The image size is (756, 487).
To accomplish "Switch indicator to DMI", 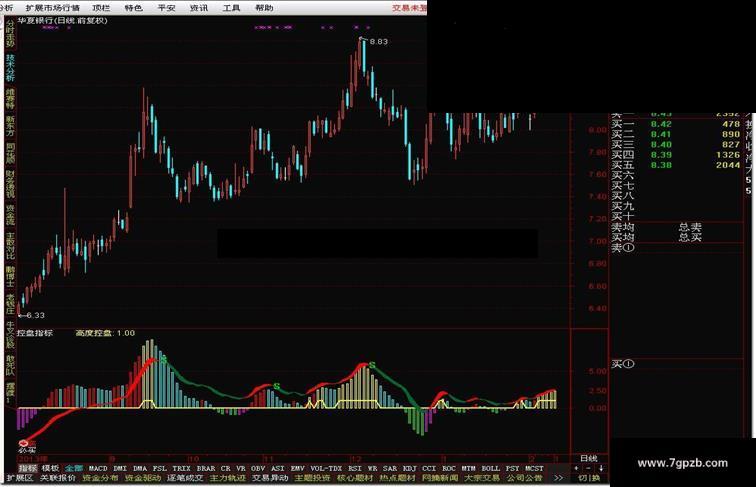I will (x=120, y=468).
